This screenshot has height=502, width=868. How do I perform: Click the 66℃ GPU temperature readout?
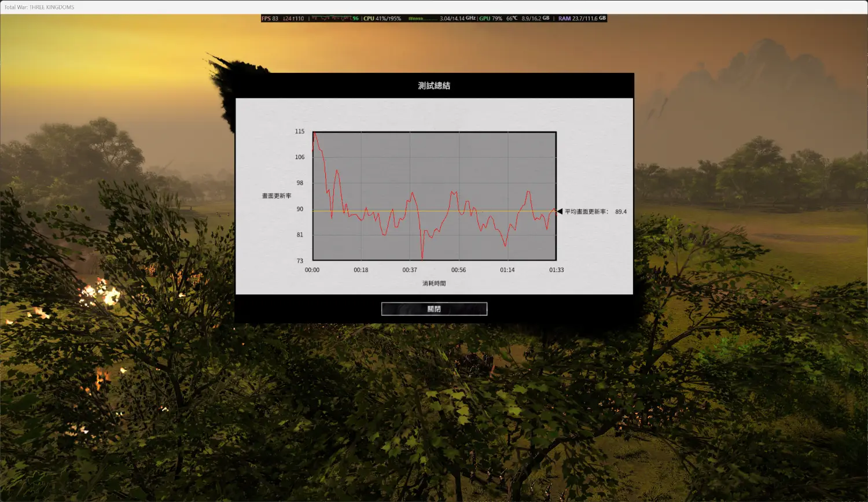coord(512,19)
